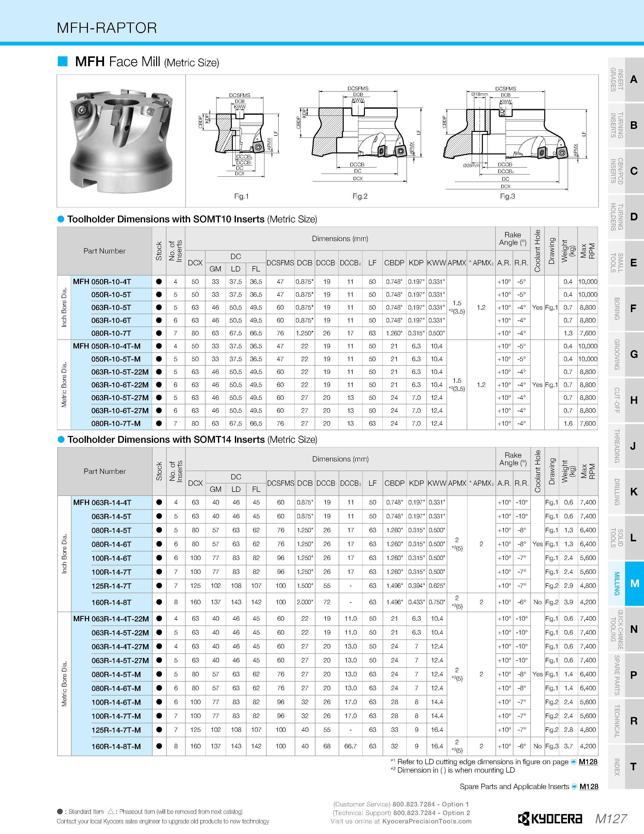
Task: Open the KyoceraPrecisionTools.com website link
Action: click(x=427, y=821)
